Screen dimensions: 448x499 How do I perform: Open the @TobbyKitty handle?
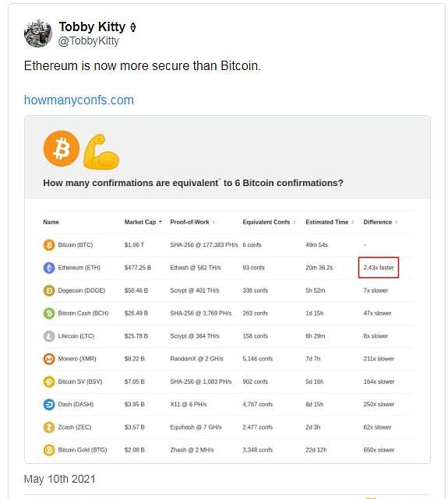tap(89, 41)
